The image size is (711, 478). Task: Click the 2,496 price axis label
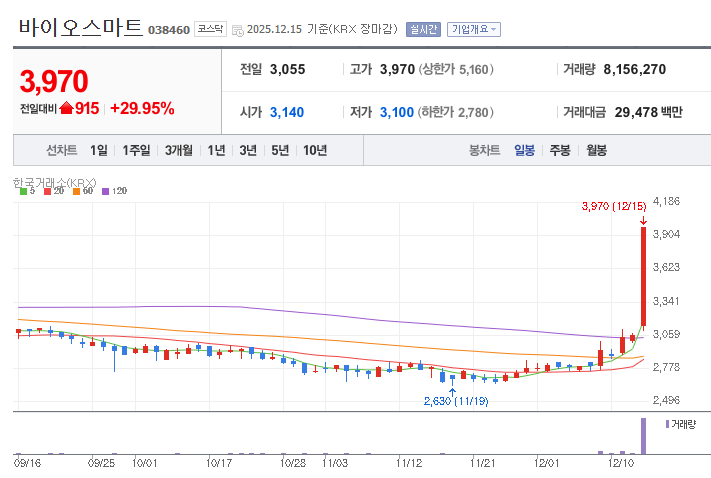[666, 400]
